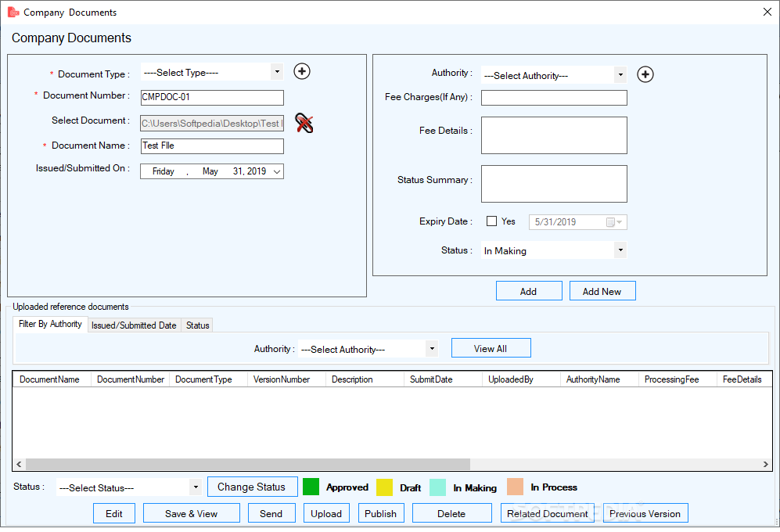Click the Edit button
The width and height of the screenshot is (780, 532).
coord(114,513)
